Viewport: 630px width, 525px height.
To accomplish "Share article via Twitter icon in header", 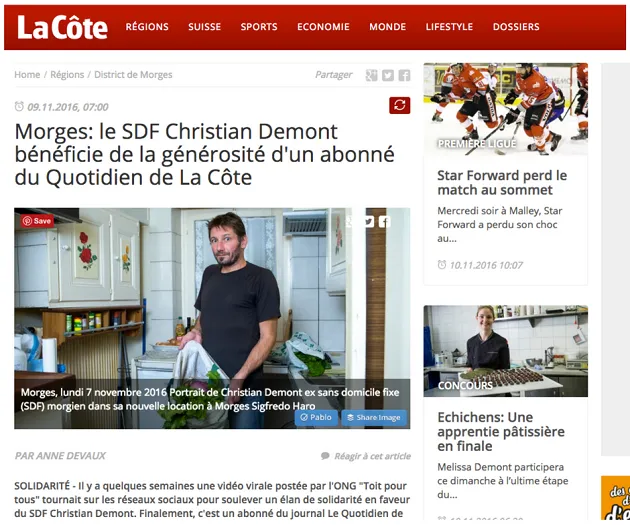I will (x=388, y=75).
